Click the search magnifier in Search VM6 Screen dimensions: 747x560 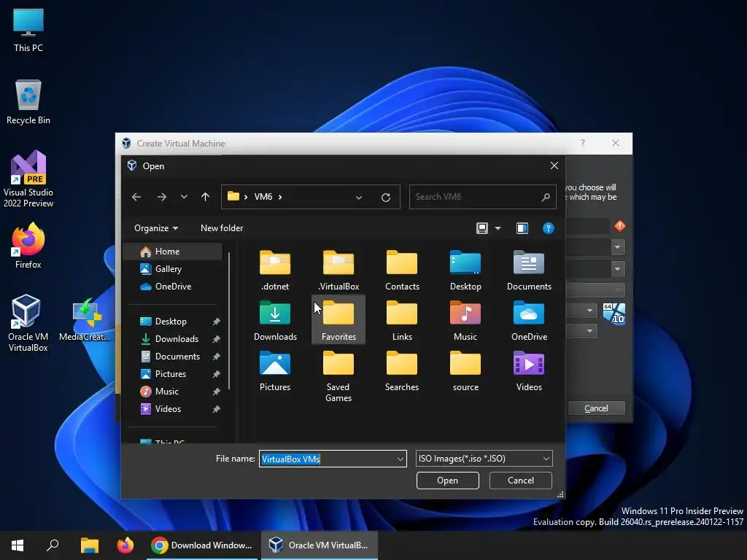click(546, 197)
